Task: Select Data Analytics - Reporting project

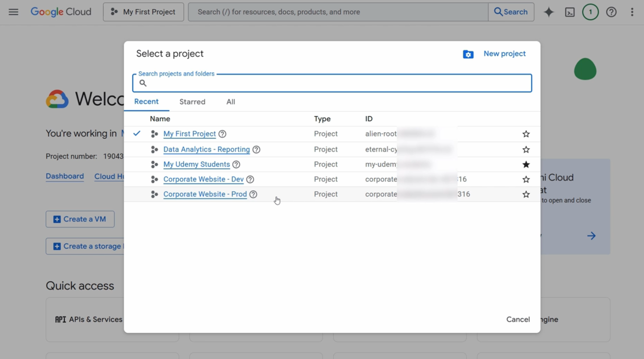Action: click(x=207, y=149)
